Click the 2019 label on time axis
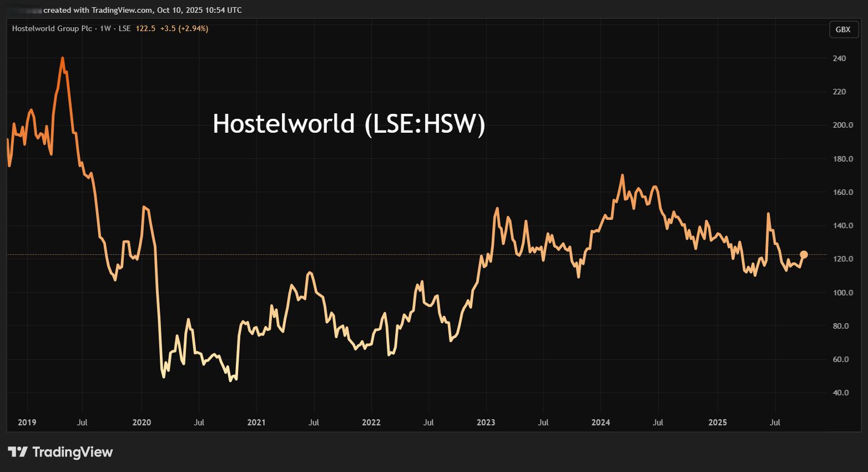The height and width of the screenshot is (472, 868). [27, 423]
